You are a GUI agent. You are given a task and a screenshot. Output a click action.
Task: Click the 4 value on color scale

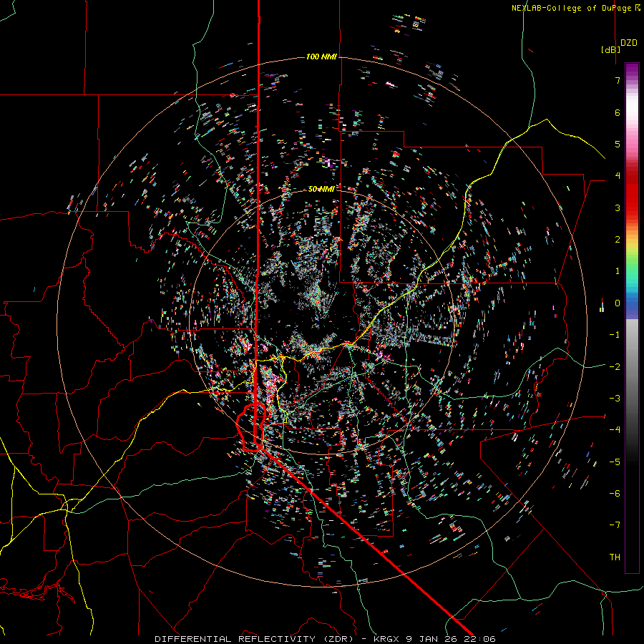(618, 176)
